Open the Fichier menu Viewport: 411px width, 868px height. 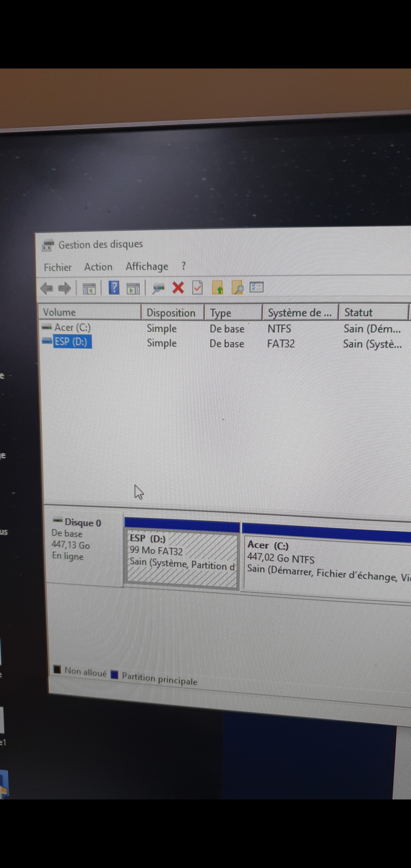tap(57, 267)
